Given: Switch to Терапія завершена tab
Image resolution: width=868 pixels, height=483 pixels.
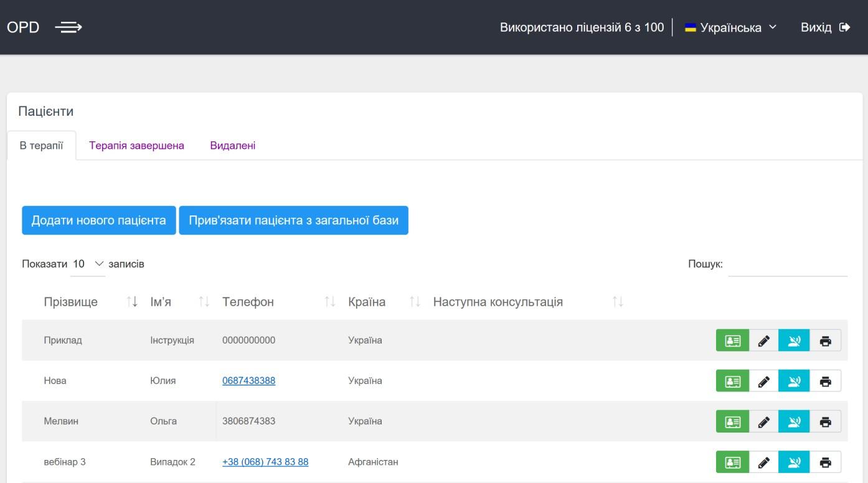Looking at the screenshot, I should point(136,146).
